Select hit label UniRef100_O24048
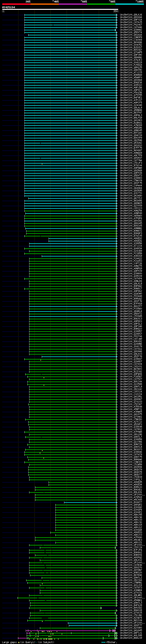The height and width of the screenshot is (644, 146). pyautogui.click(x=131, y=105)
